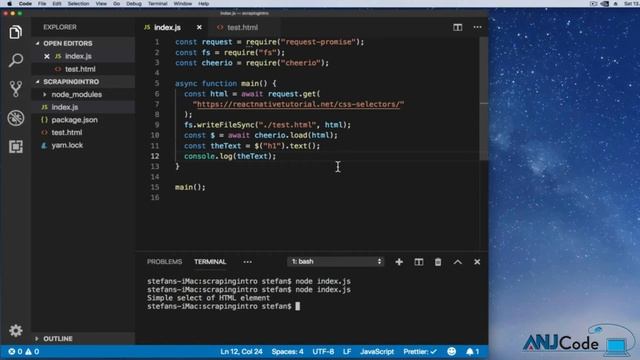Image resolution: width=640 pixels, height=360 pixels.
Task: Open the Apple menu
Action: (9, 4)
